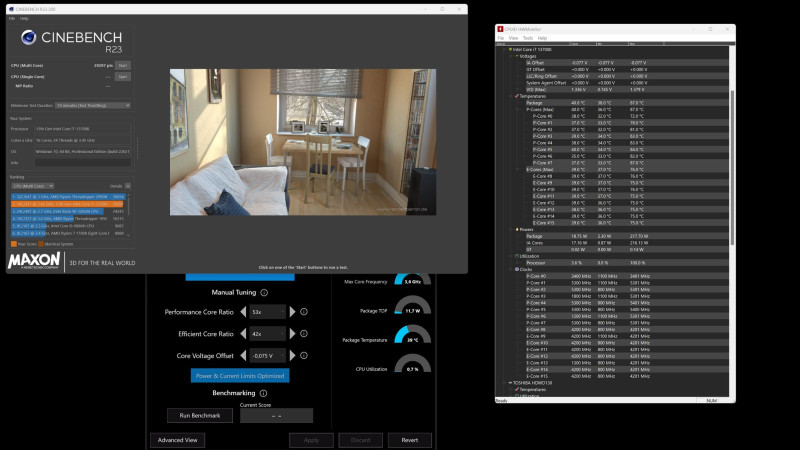Increase Core Voltage Offset with right arrow
Viewport: 800px width, 450px height.
[292, 356]
